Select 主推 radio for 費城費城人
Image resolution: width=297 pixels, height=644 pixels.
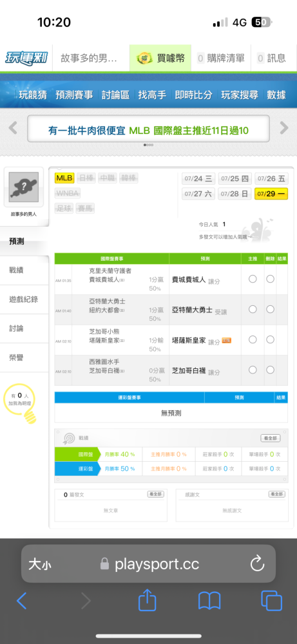(253, 279)
